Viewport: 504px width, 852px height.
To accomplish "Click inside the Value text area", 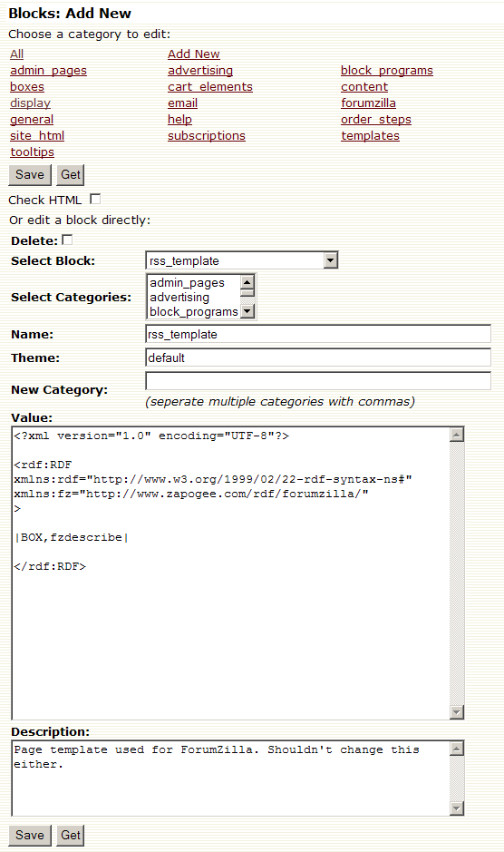I will point(230,573).
